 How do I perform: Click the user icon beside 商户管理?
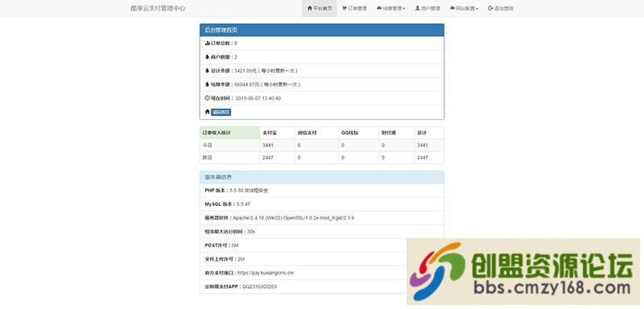pyautogui.click(x=417, y=8)
